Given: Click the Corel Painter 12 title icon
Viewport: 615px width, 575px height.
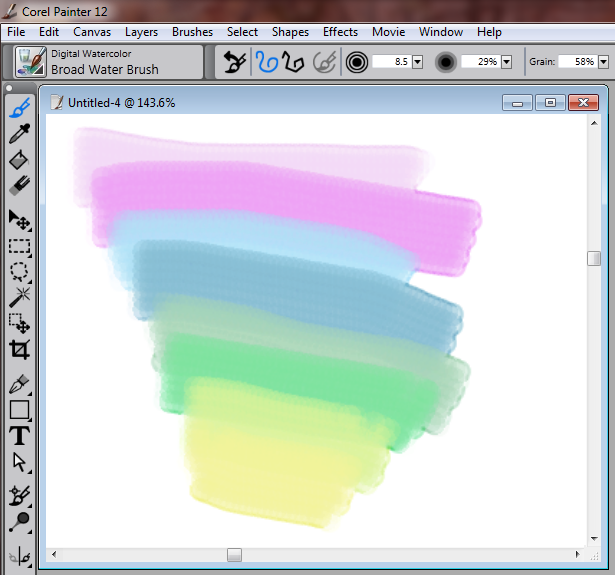Looking at the screenshot, I should pyautogui.click(x=9, y=11).
